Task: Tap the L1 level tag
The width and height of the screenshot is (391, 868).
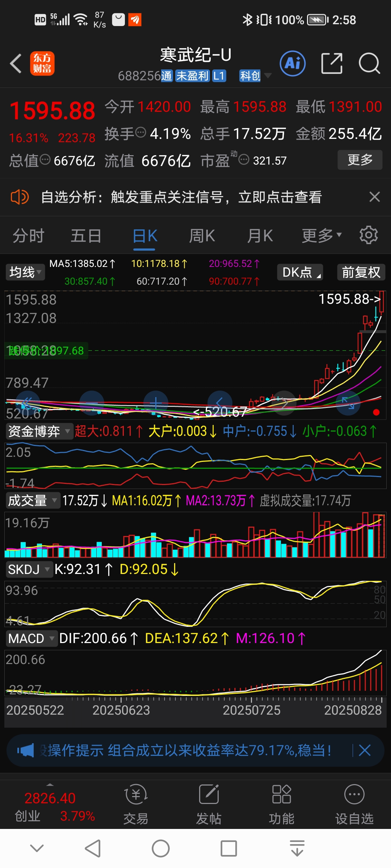Action: (x=219, y=76)
